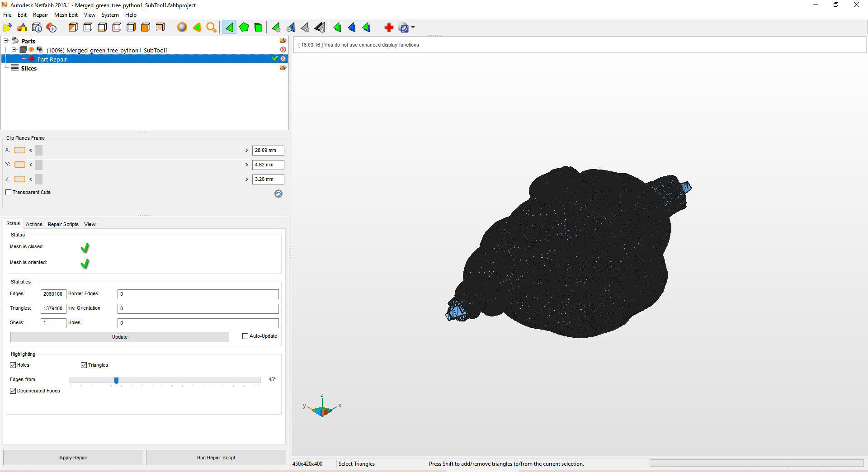Click the X clip plane left arrow
This screenshot has width=868, height=472.
(31, 150)
